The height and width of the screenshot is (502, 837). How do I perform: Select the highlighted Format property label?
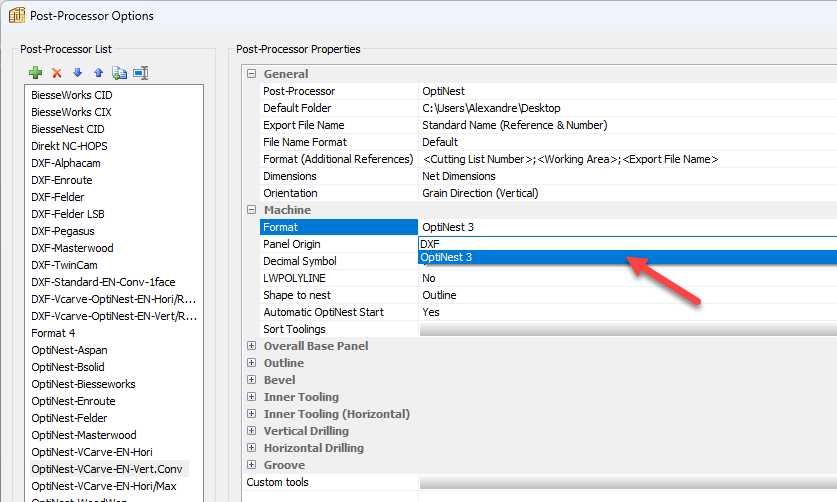[x=339, y=227]
